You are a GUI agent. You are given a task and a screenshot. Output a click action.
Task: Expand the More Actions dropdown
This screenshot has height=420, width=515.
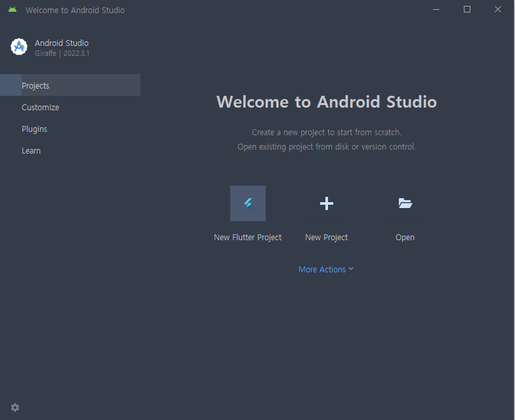[x=326, y=270]
